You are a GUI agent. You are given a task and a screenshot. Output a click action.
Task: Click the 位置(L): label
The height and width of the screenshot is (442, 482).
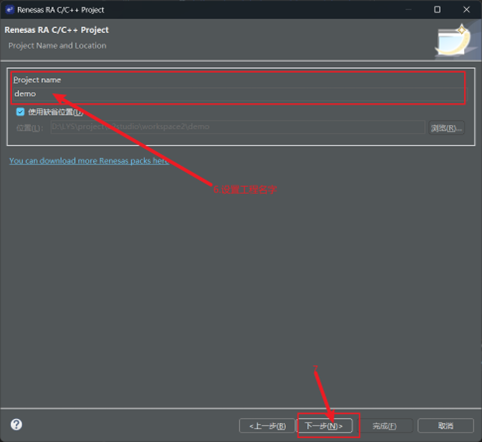pyautogui.click(x=29, y=128)
